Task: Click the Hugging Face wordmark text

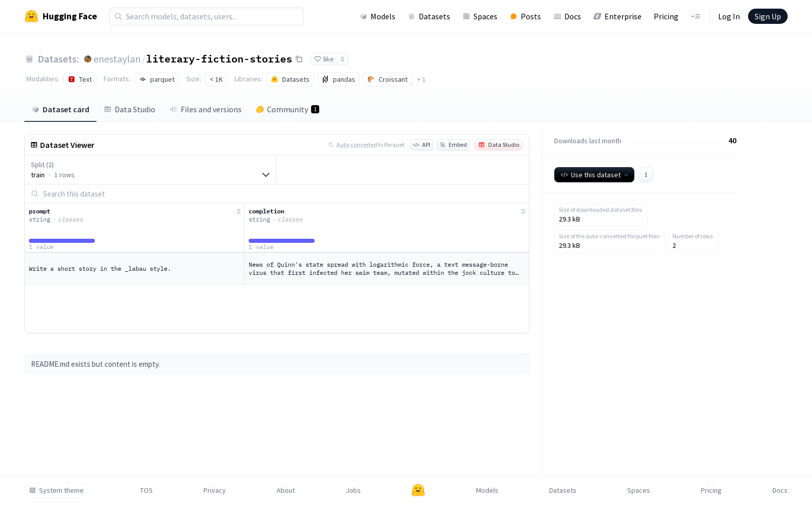Action: 70,16
